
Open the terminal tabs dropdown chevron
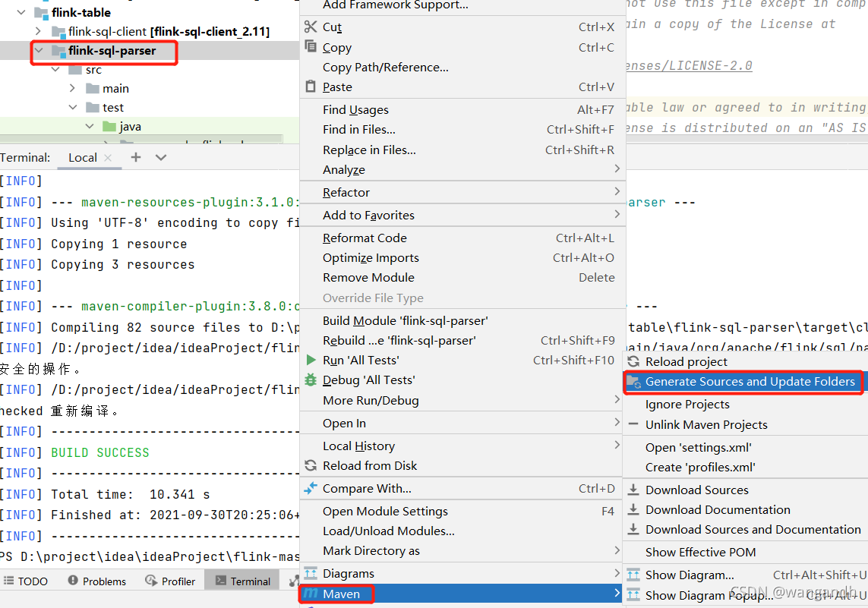pyautogui.click(x=159, y=157)
